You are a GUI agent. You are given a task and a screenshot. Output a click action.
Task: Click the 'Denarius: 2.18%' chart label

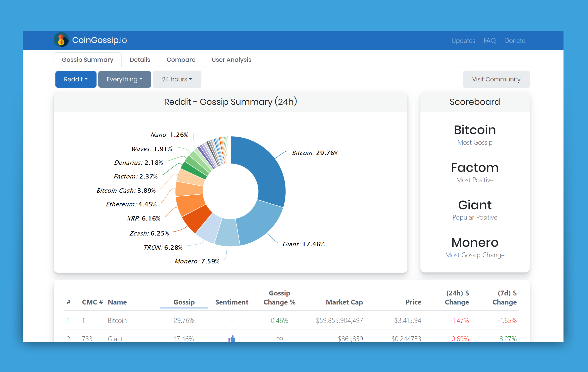(x=138, y=163)
